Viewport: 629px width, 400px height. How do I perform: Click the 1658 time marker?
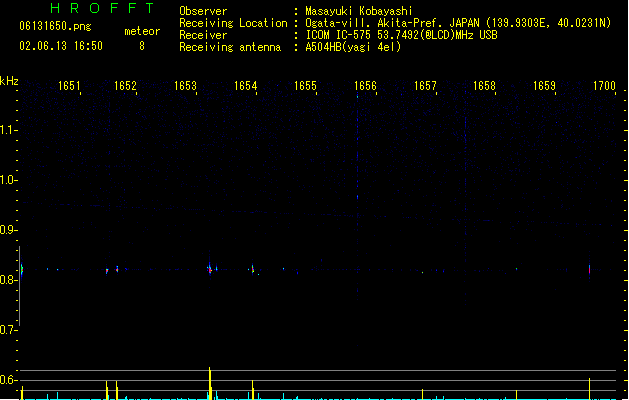[485, 86]
